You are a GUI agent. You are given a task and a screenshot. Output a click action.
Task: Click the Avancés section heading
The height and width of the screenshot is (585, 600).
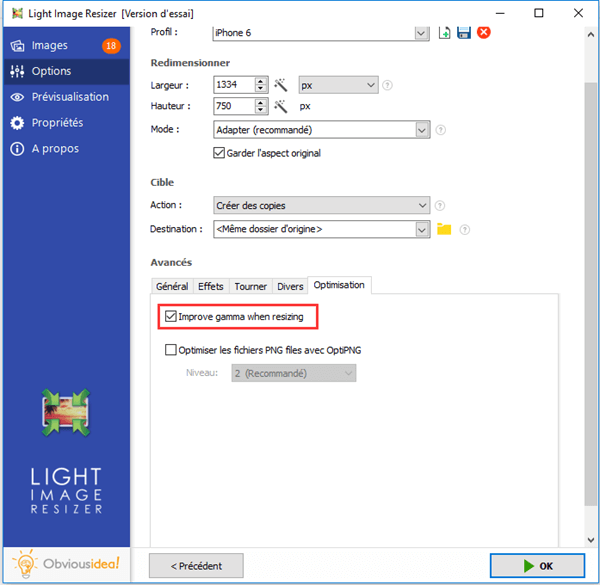pyautogui.click(x=171, y=262)
